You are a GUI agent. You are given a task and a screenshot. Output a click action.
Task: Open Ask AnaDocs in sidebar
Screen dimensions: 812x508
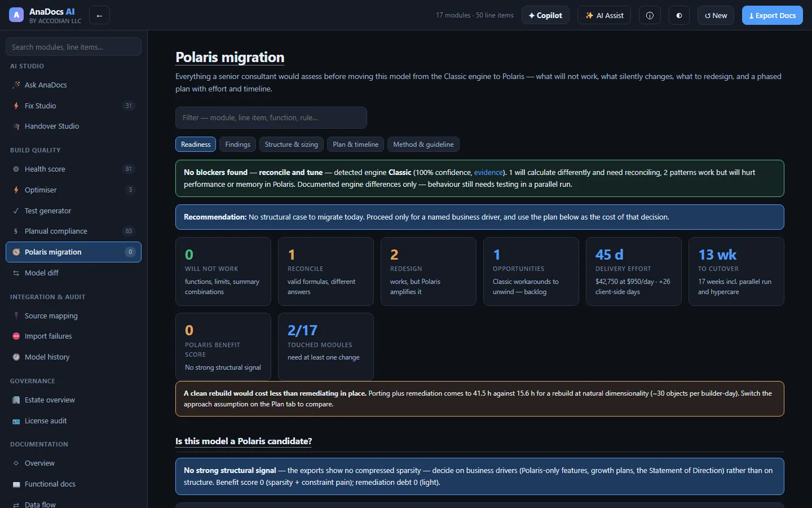73,85
